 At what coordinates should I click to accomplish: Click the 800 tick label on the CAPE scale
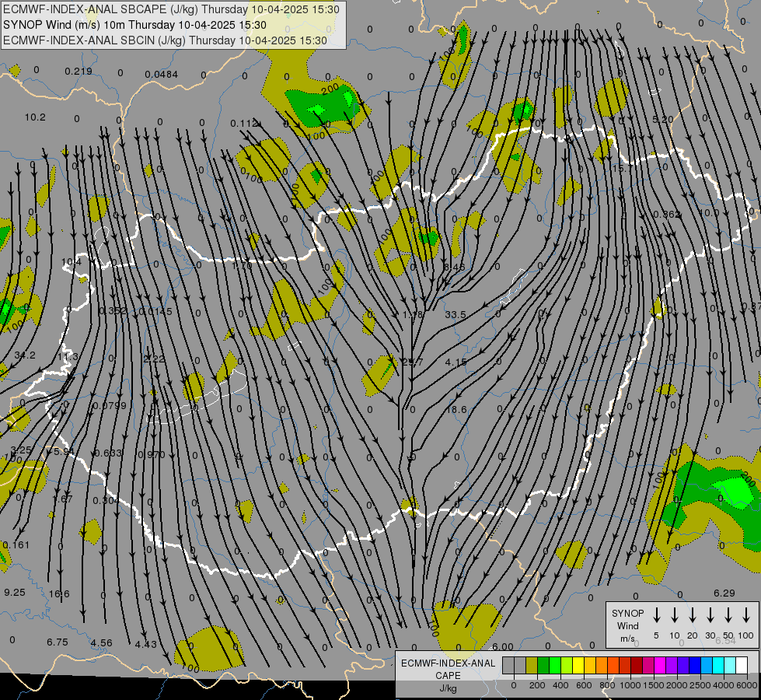point(607,685)
